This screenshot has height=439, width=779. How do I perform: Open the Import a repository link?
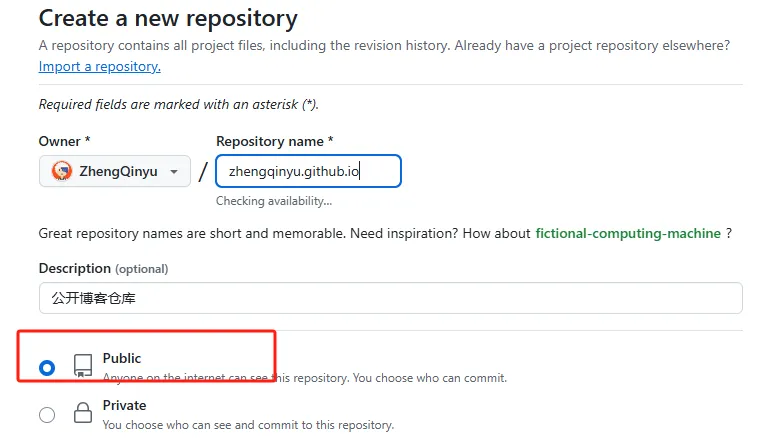(99, 67)
